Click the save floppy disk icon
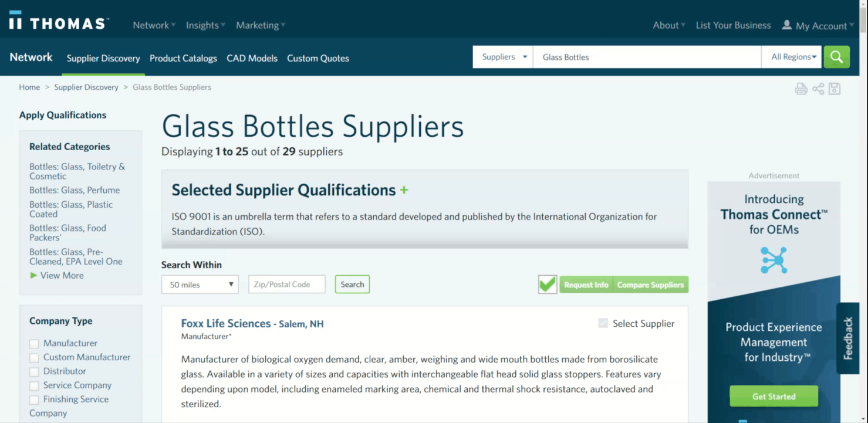The width and height of the screenshot is (868, 423). click(835, 89)
